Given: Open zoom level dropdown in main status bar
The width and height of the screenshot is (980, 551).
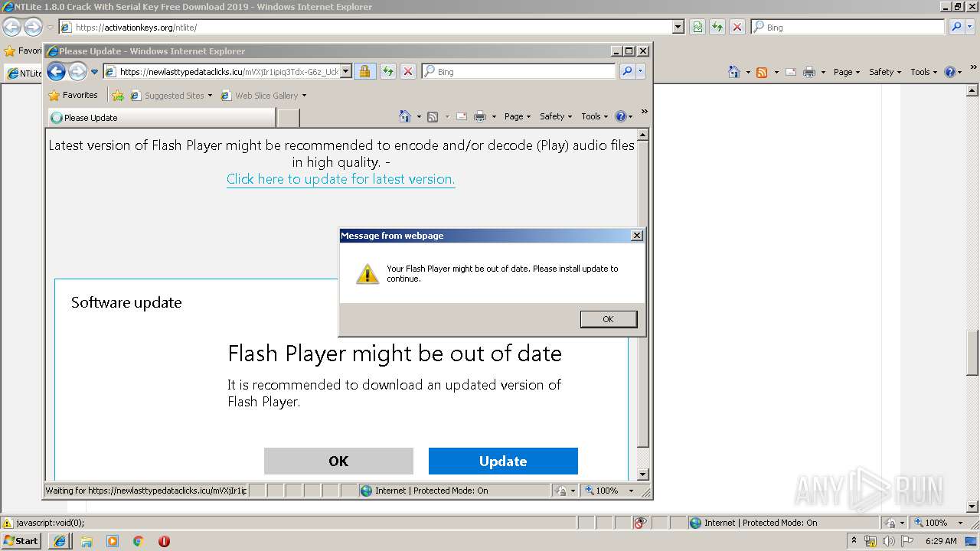Looking at the screenshot, I should pos(960,523).
